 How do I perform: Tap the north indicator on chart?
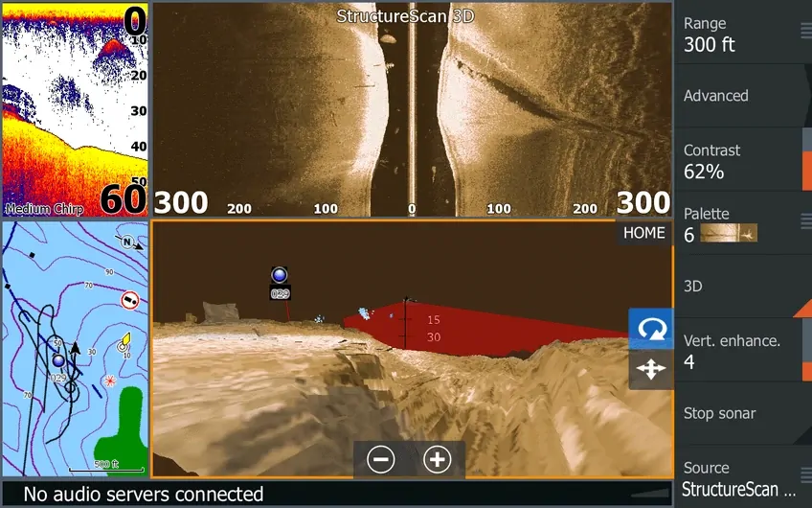click(x=126, y=243)
